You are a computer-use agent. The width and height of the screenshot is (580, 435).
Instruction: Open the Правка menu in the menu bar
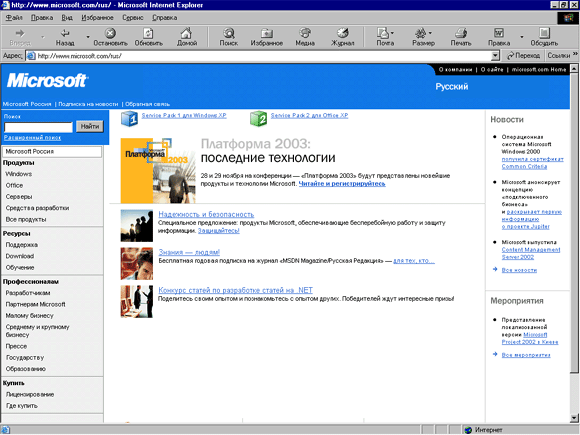click(41, 17)
